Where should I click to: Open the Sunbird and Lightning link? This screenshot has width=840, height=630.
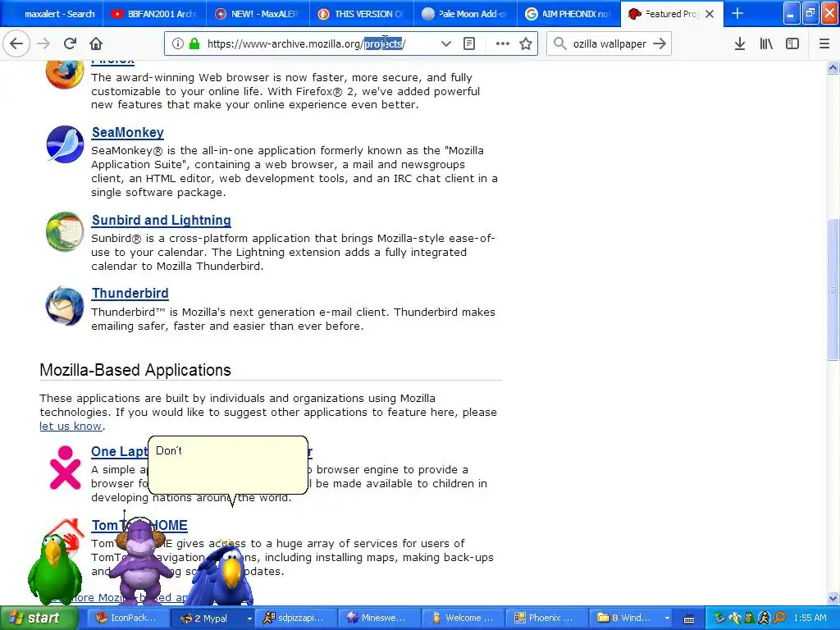click(162, 220)
